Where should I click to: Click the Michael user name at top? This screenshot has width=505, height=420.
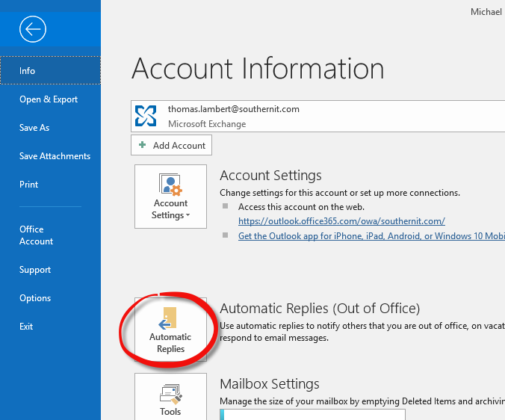coord(486,12)
